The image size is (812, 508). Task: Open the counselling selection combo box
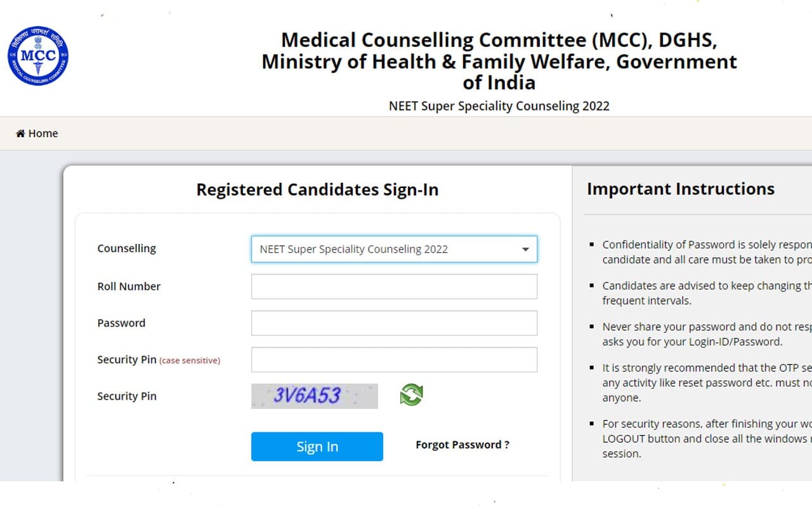[393, 249]
